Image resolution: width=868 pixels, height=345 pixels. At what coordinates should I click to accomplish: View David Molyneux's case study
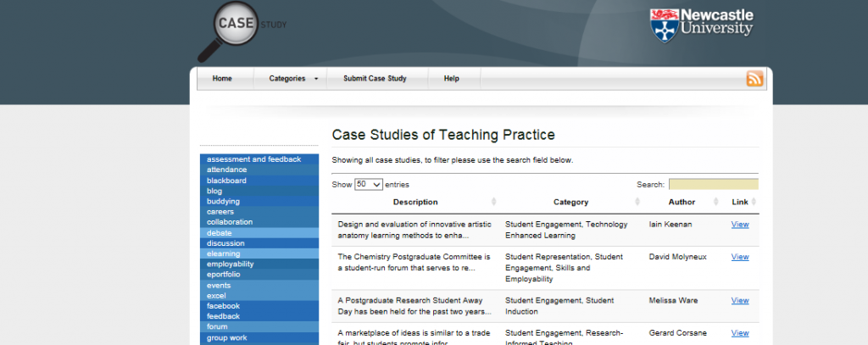click(x=739, y=257)
